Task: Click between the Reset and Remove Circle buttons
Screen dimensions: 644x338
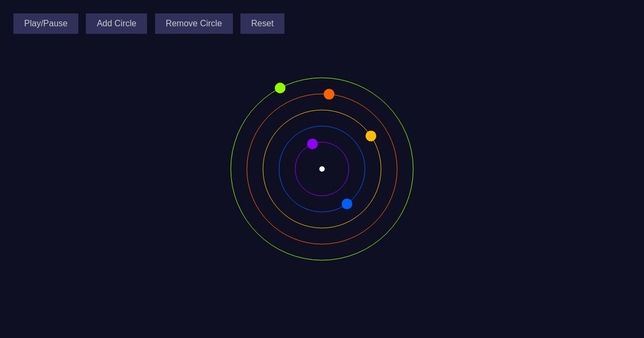Action: 237,23
